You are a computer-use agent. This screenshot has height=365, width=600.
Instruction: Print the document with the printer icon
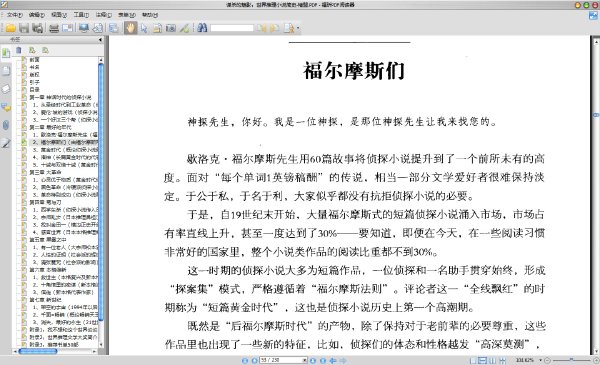click(x=54, y=28)
